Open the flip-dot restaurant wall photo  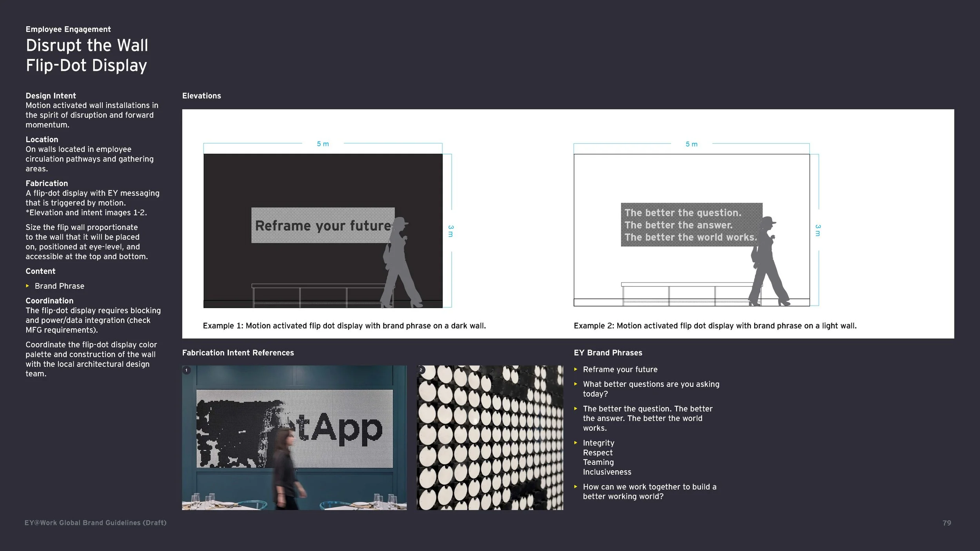point(294,437)
